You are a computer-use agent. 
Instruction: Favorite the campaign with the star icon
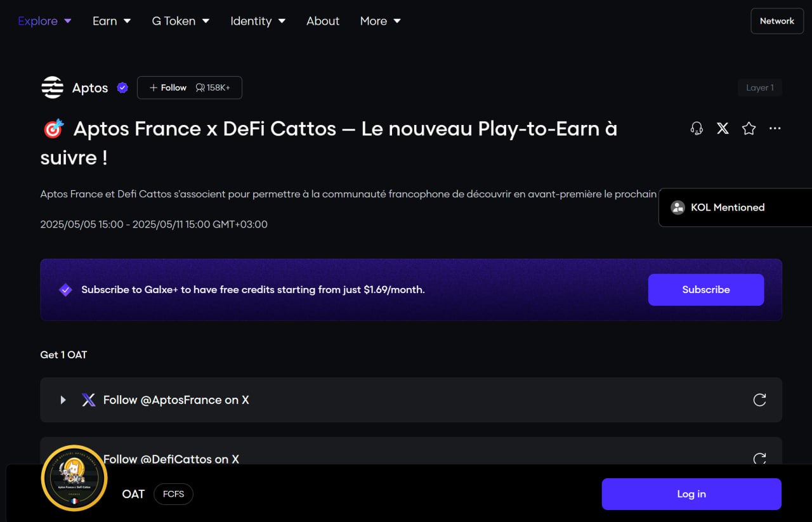749,129
